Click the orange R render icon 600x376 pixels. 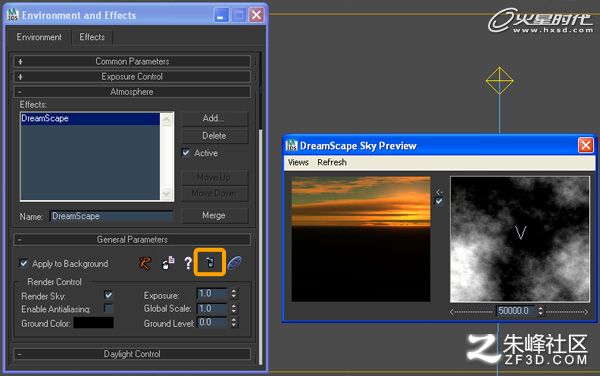[x=145, y=263]
